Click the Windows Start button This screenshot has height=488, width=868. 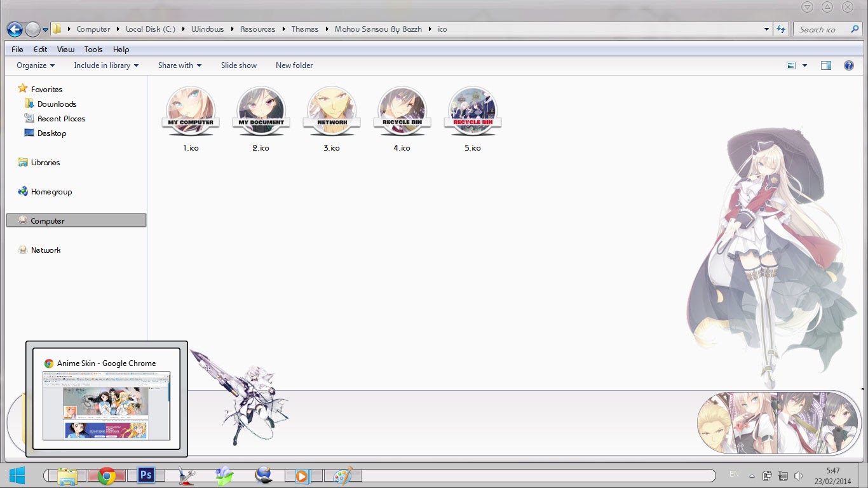[x=17, y=475]
